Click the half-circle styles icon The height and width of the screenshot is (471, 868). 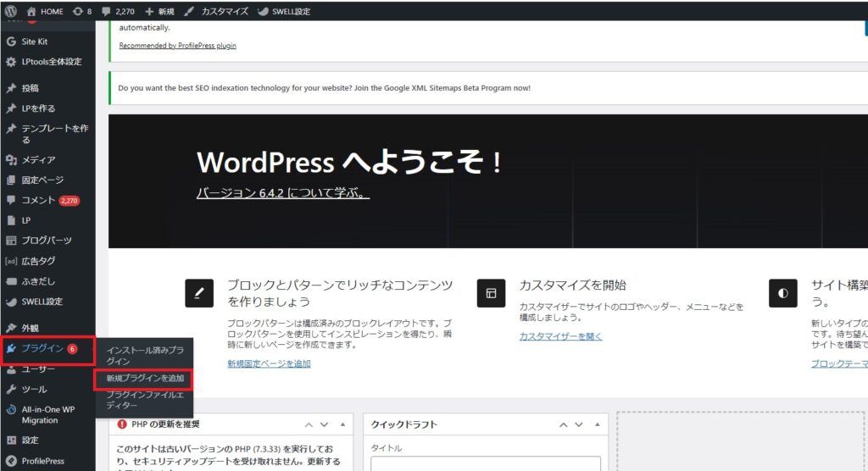(782, 293)
